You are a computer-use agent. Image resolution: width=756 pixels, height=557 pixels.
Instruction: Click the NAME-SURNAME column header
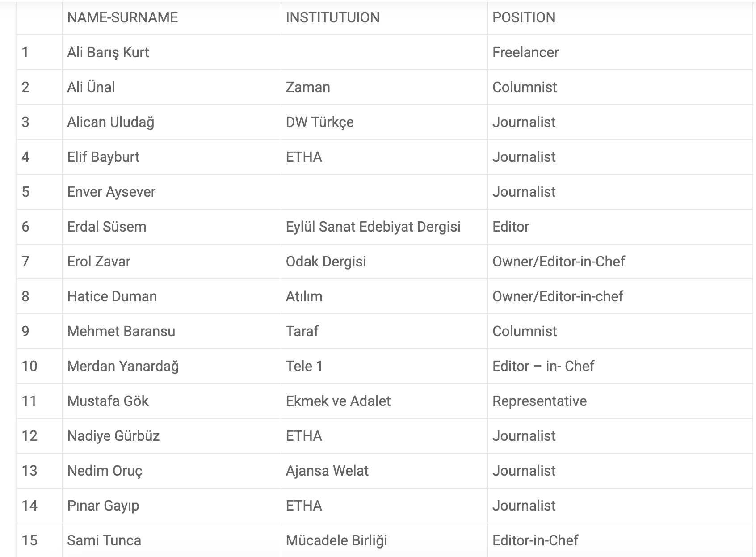click(x=122, y=17)
